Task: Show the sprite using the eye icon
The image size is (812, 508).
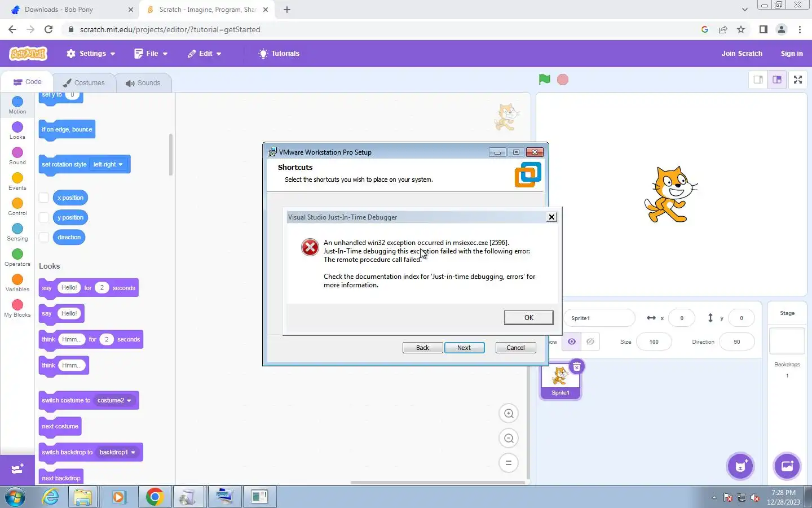Action: tap(572, 341)
